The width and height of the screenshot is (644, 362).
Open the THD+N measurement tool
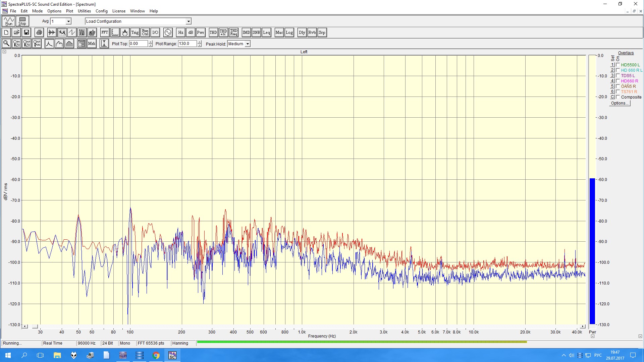[x=223, y=33]
